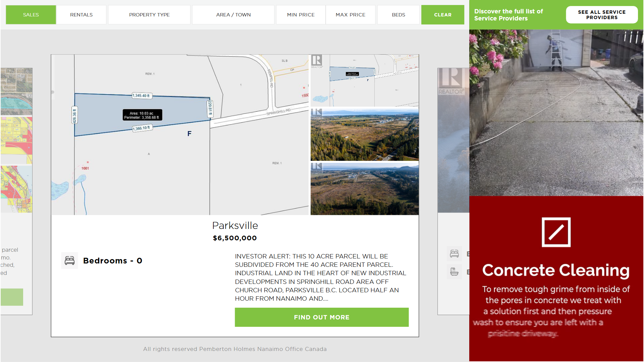The width and height of the screenshot is (644, 362).
Task: Open the Min Price dropdown
Action: tap(301, 15)
